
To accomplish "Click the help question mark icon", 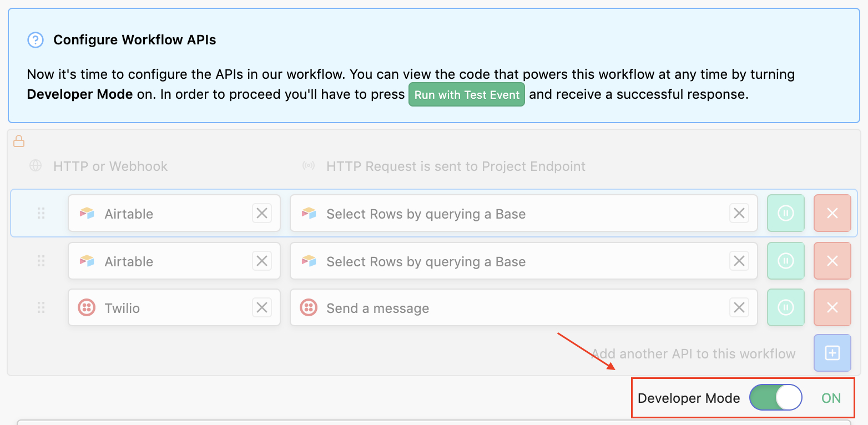I will (x=36, y=40).
